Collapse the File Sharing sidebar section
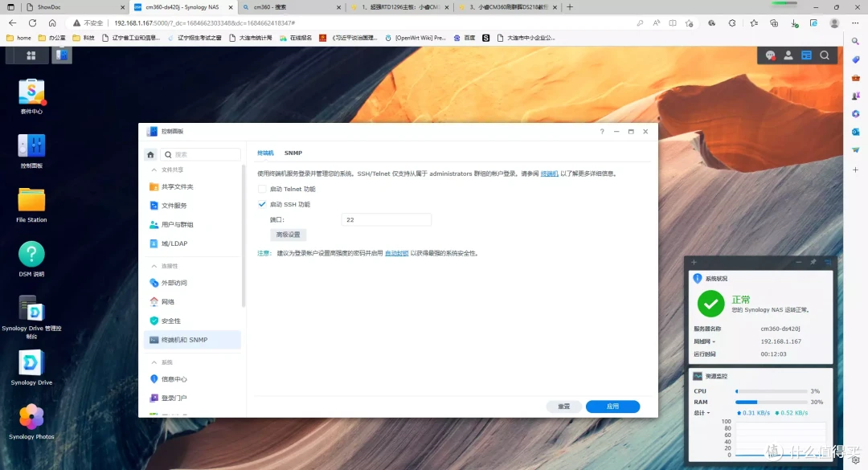Screen dimensions: 868x470 coord(154,170)
